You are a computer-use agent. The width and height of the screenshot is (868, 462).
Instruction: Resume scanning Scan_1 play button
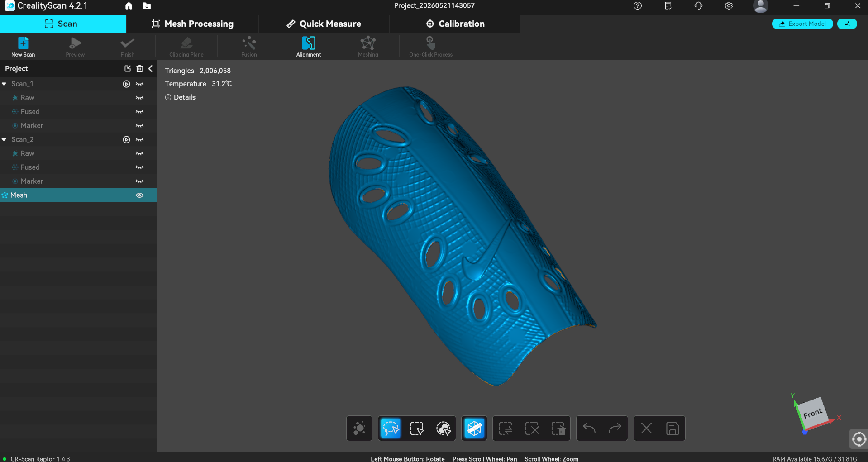[126, 84]
